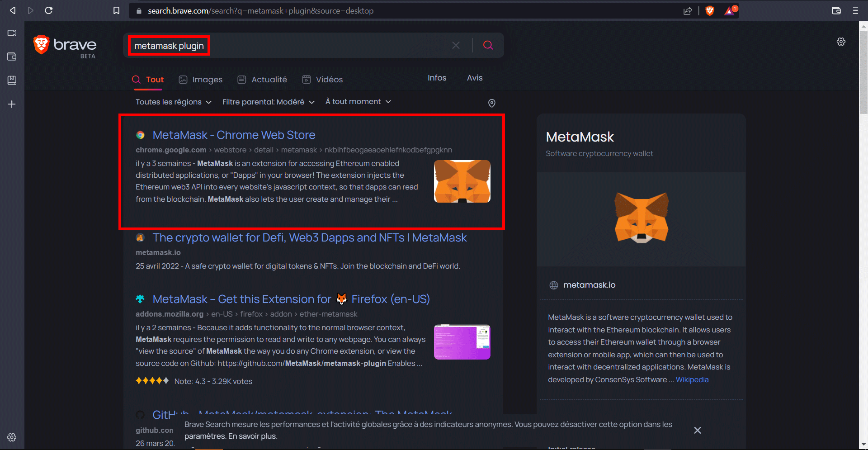This screenshot has height=450, width=868.
Task: Open the browser hamburger menu
Action: pos(855,10)
